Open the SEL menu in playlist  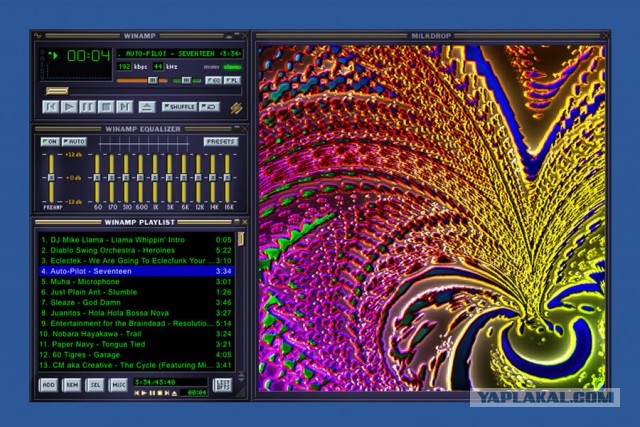pos(95,385)
